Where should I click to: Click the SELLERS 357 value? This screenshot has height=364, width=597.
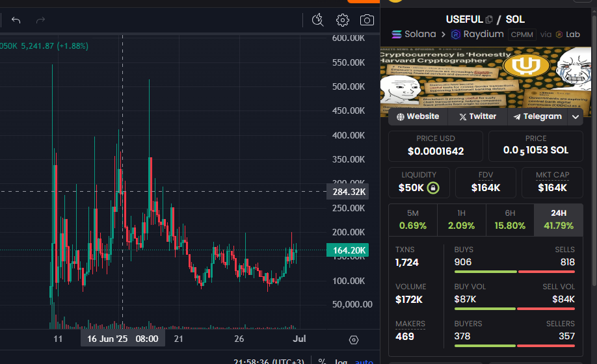566,336
